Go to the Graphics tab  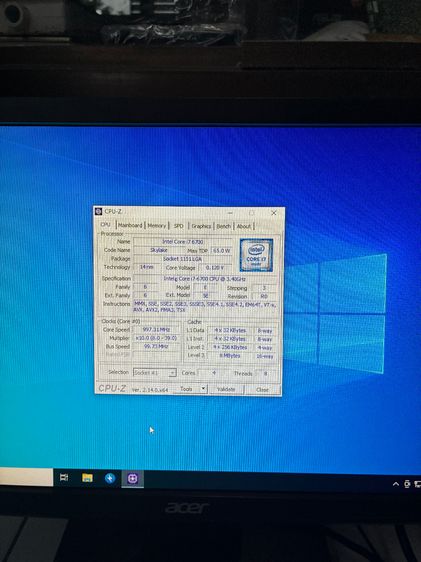click(x=201, y=226)
